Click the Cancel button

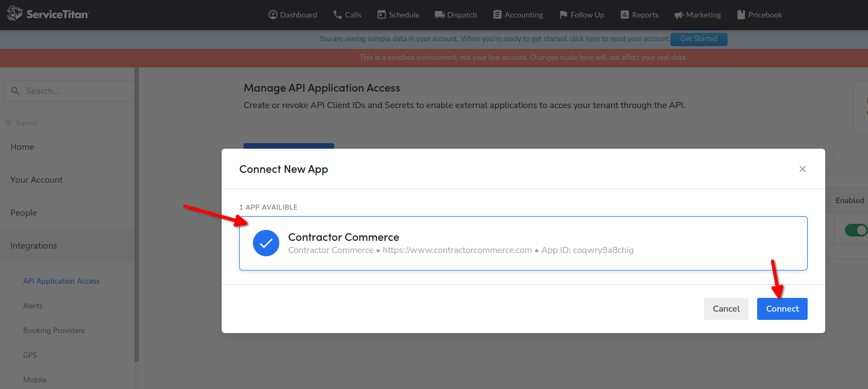726,309
